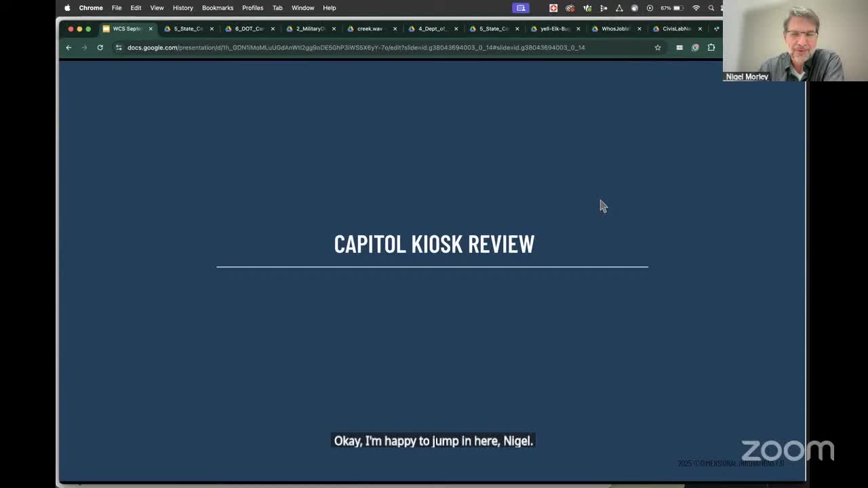Click the Capitol Kiosk Review slide title

pyautogui.click(x=434, y=244)
